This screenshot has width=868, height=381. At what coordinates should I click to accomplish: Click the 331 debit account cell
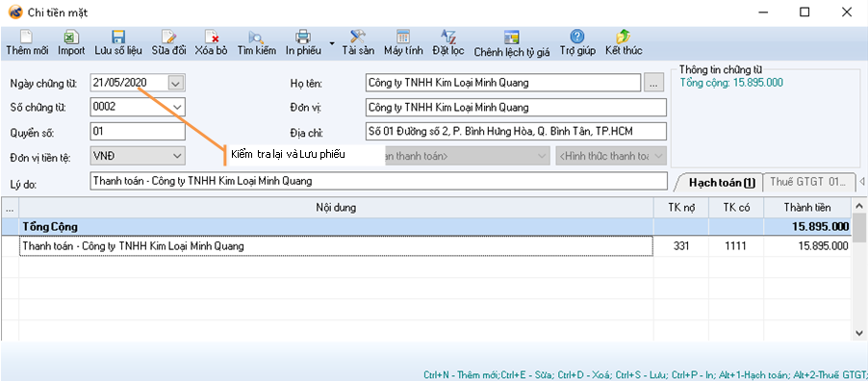(681, 246)
